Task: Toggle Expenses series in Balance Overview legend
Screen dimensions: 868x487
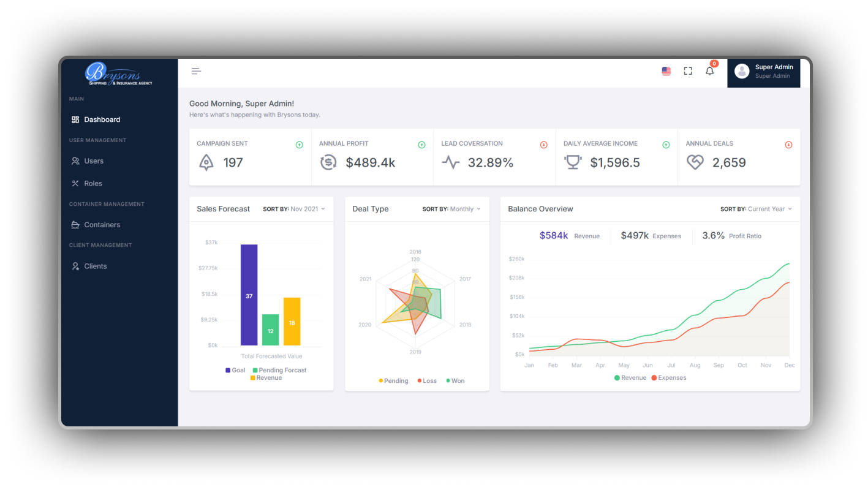Action: coord(668,378)
